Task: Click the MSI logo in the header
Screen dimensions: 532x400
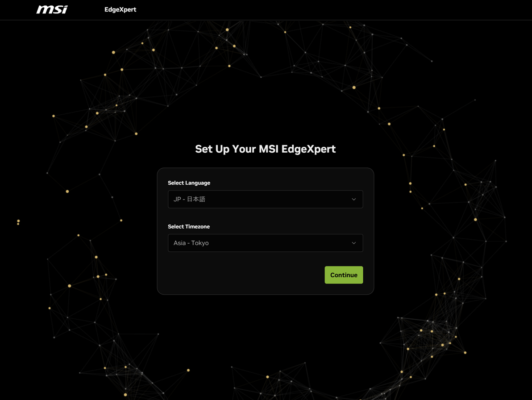Action: click(52, 9)
